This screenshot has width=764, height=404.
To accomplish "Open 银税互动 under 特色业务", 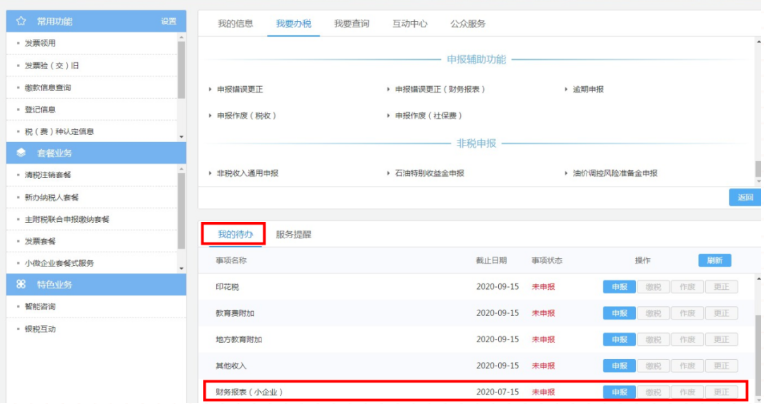I will coord(40,329).
